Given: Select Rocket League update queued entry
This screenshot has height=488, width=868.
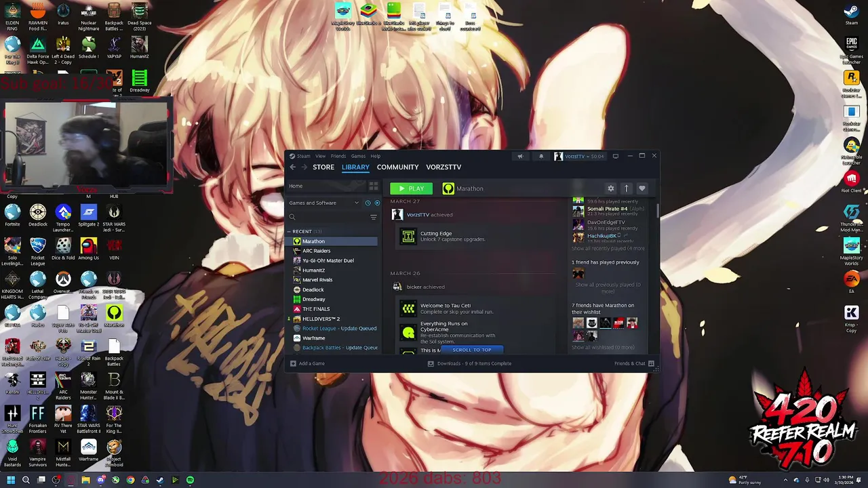Looking at the screenshot, I should click(334, 328).
